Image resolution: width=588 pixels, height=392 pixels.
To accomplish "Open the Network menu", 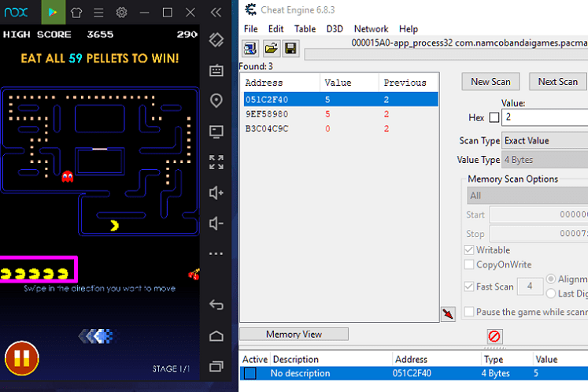I will coord(371,29).
